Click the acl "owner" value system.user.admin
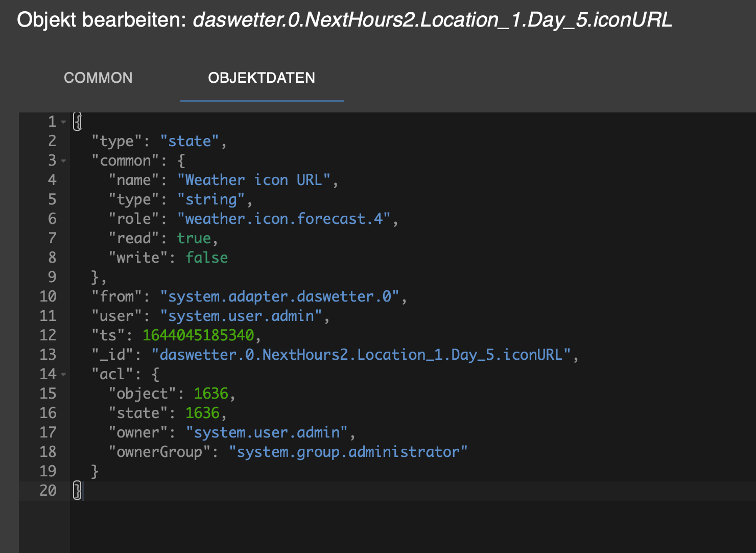This screenshot has width=756, height=553. tap(267, 432)
